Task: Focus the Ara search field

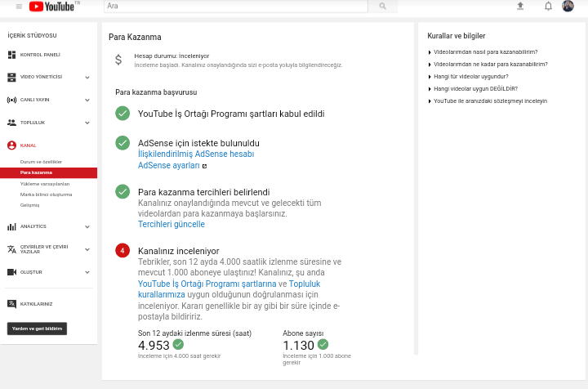Action: [236, 6]
